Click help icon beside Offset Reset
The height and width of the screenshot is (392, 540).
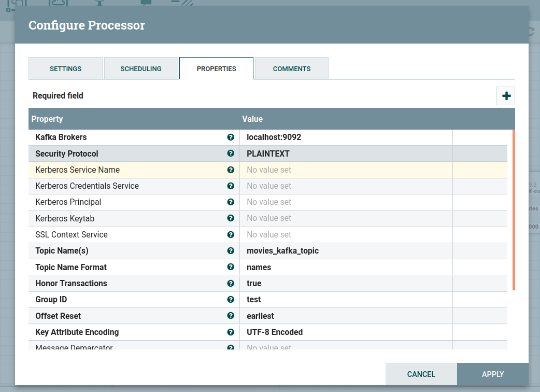click(x=231, y=316)
